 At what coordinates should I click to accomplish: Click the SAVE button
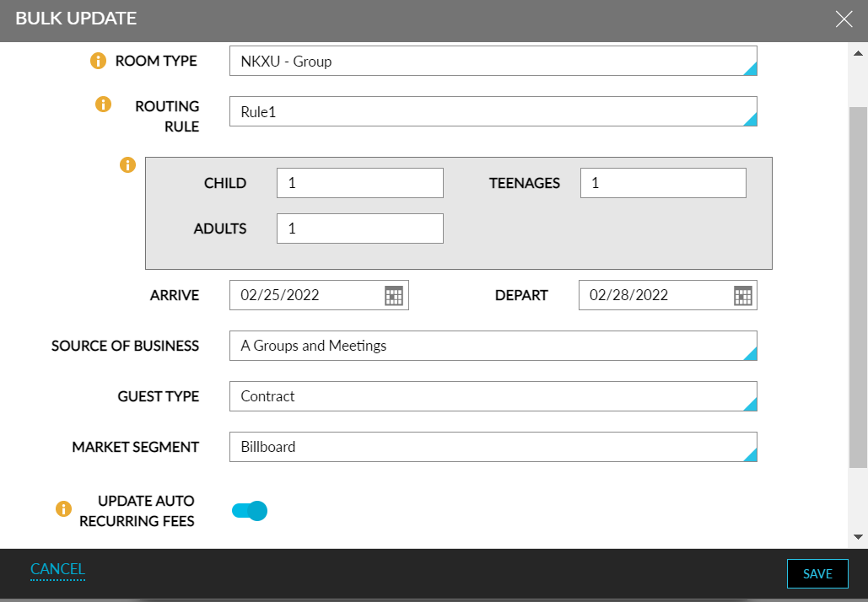(x=817, y=573)
